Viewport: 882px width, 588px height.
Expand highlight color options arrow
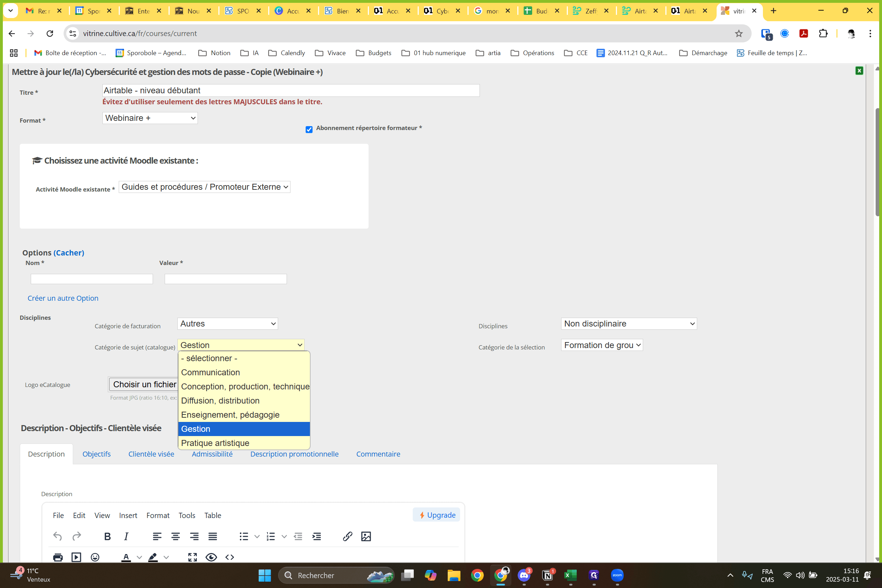[166, 557]
